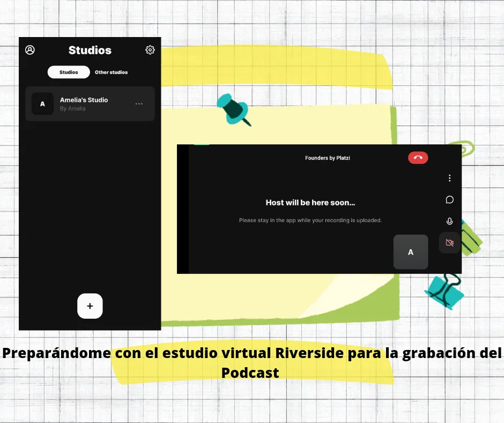Open the Studios settings gear
This screenshot has width=504, height=423.
[x=150, y=50]
